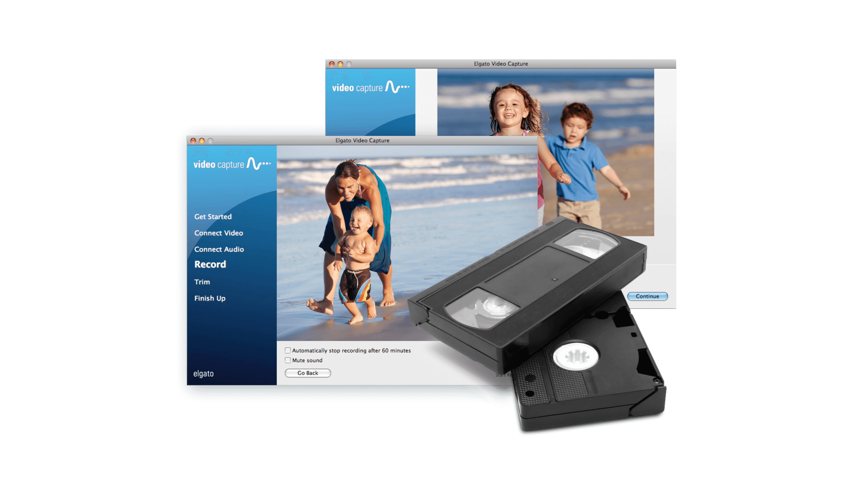Toggle Mute sound checkbox
The height and width of the screenshot is (489, 868).
[286, 360]
